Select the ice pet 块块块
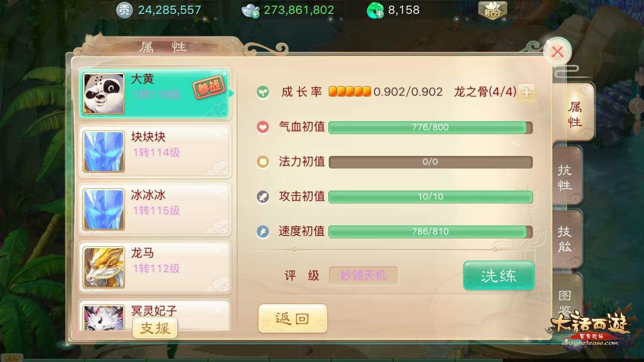 154,152
